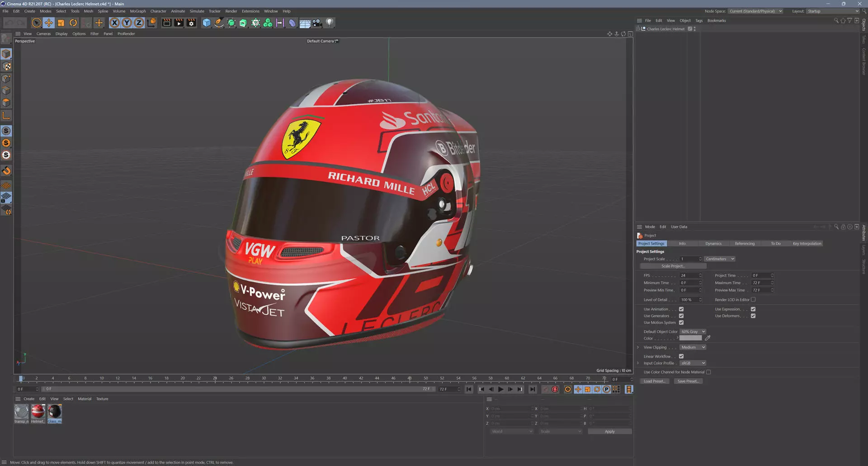
Task: Pick color with the eyedropper icon
Action: pos(708,338)
